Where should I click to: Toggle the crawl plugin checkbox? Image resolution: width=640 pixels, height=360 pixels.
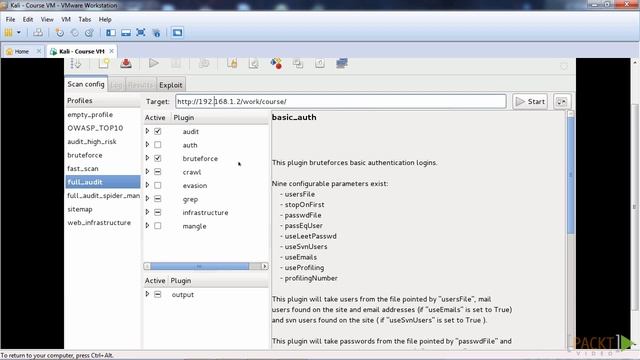click(158, 172)
